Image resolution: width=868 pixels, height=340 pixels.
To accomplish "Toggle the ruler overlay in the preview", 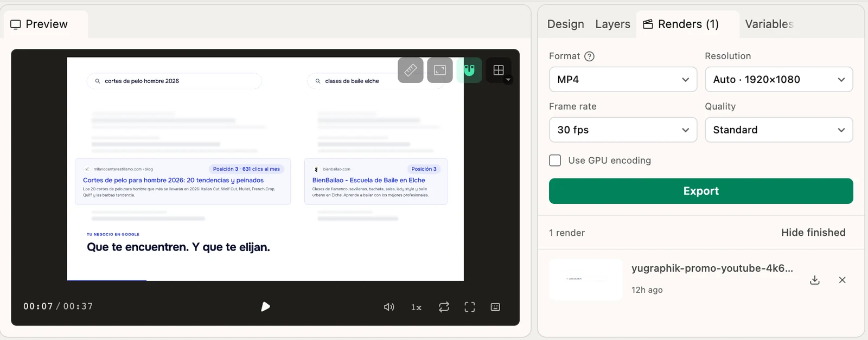I will (411, 70).
